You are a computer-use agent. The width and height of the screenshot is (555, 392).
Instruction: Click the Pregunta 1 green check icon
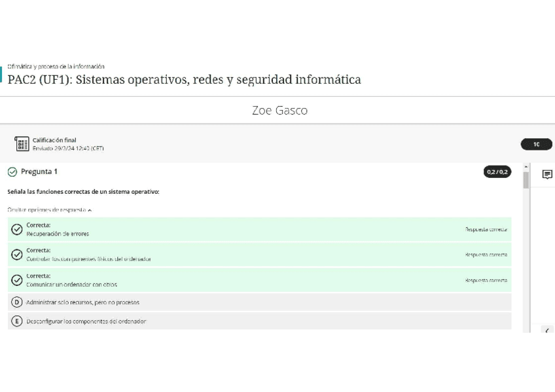pos(12,172)
